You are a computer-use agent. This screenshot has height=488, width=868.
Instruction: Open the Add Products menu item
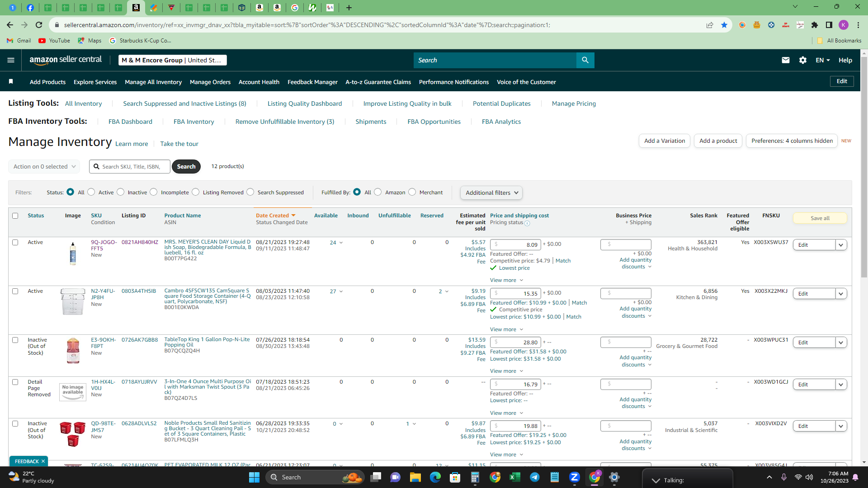point(47,82)
